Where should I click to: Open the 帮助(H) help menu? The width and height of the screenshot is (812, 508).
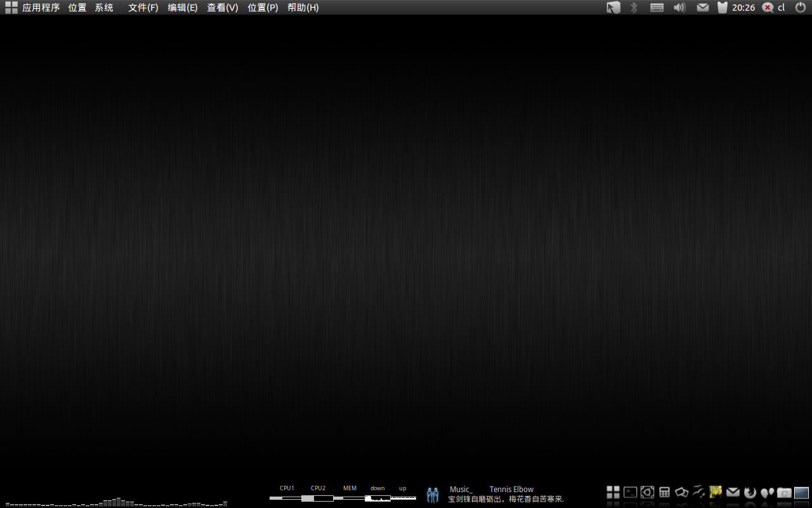303,8
